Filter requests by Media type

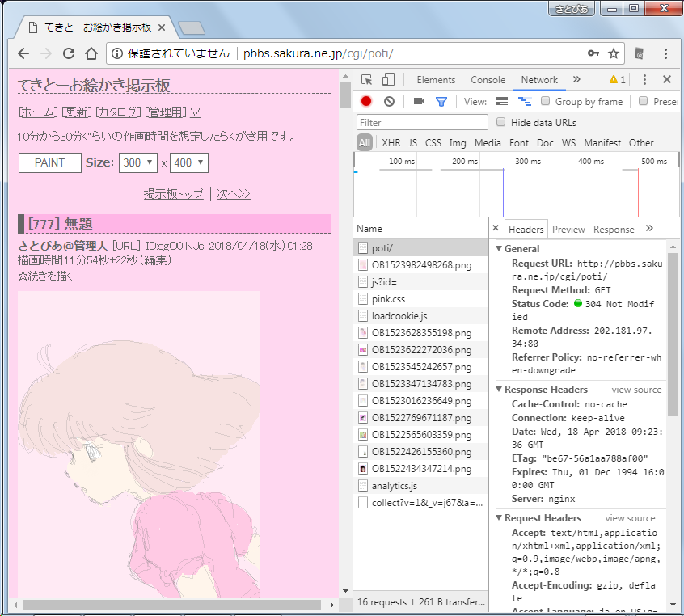click(x=488, y=142)
